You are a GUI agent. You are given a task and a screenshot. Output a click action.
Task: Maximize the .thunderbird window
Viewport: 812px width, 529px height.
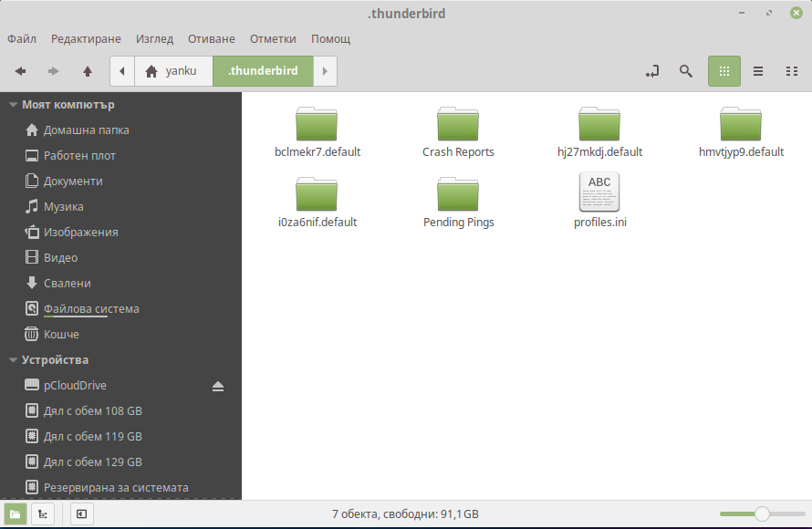click(x=769, y=13)
